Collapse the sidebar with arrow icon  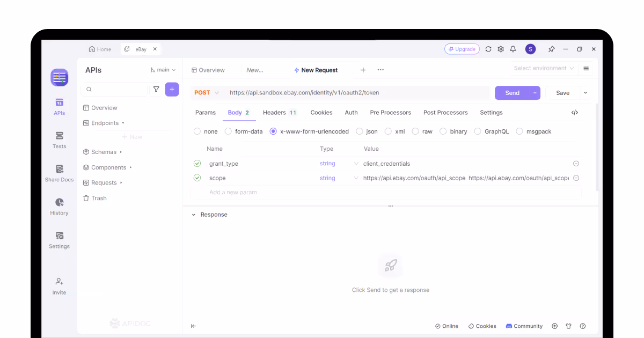(194, 326)
